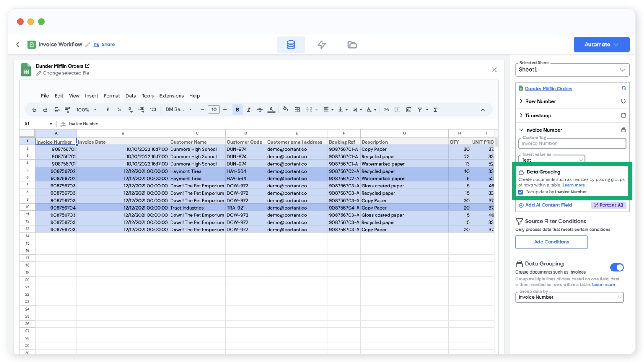This screenshot has height=362, width=644.
Task: Click the fill color paint bucket
Action: click(x=285, y=109)
